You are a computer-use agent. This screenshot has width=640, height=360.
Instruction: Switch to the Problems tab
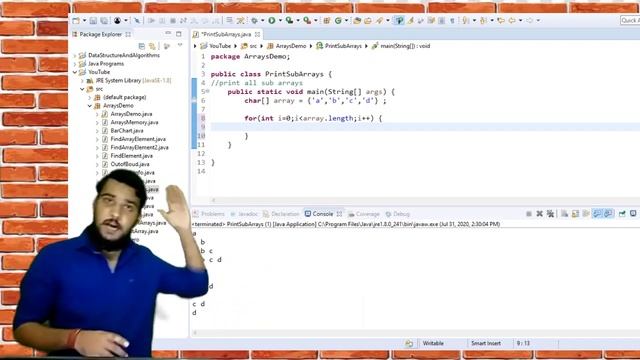click(x=209, y=214)
